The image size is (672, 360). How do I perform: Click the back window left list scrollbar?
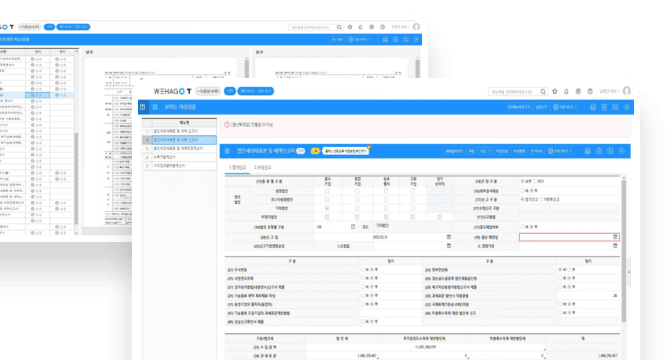click(x=76, y=178)
